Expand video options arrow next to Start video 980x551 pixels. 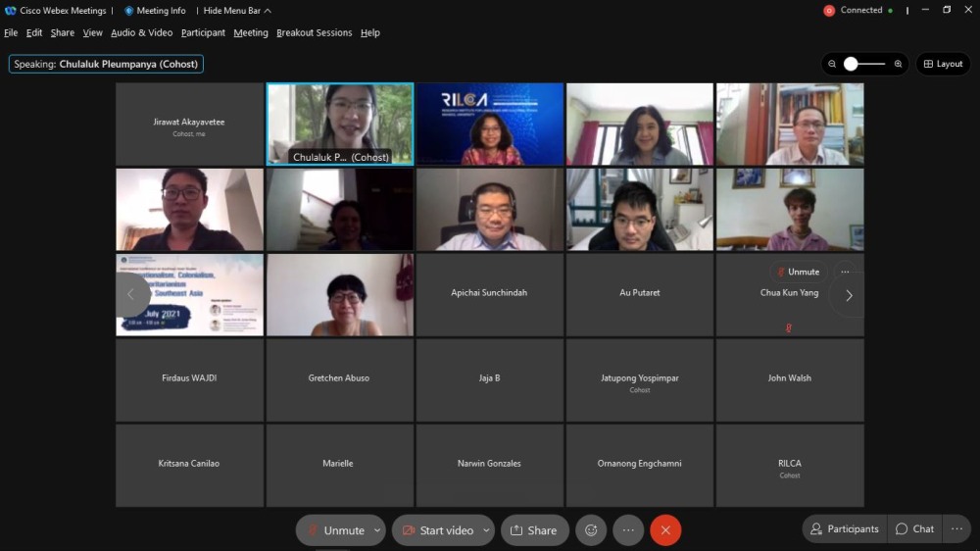[x=483, y=530]
